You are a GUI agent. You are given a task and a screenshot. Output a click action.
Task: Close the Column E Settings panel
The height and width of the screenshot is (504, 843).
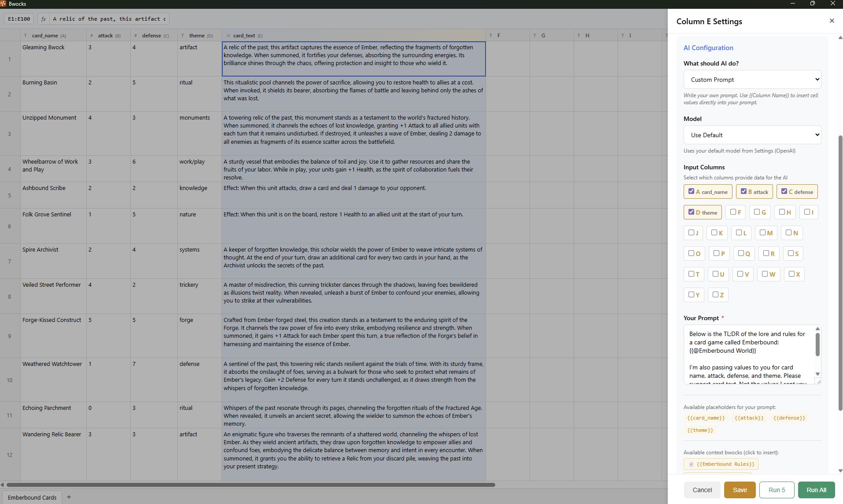[x=832, y=20]
